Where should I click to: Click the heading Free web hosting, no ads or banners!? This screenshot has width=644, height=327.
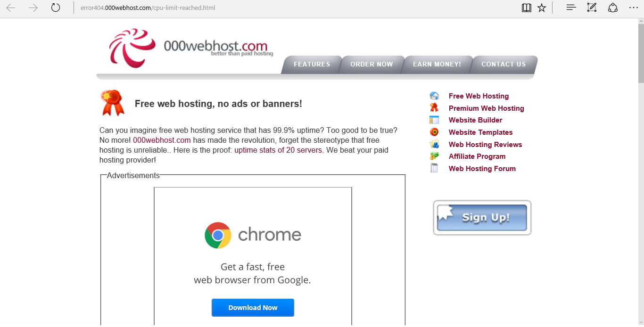coord(218,104)
